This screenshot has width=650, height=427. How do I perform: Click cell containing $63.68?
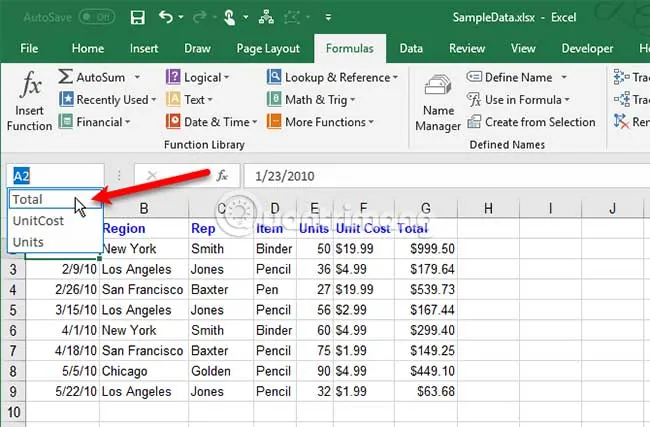click(426, 391)
